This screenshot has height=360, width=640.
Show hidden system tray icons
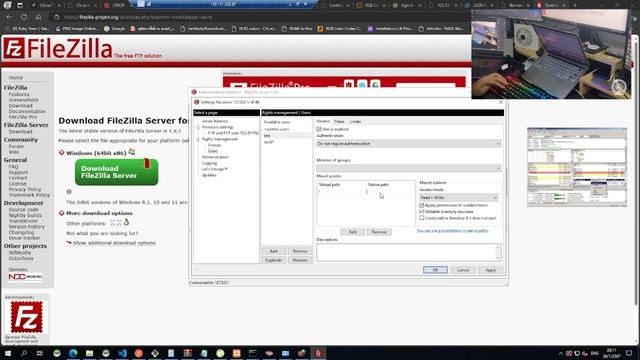(x=560, y=353)
